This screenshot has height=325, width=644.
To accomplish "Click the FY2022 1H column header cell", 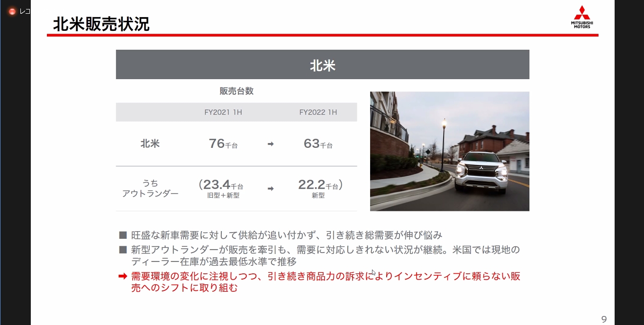I will (x=318, y=112).
